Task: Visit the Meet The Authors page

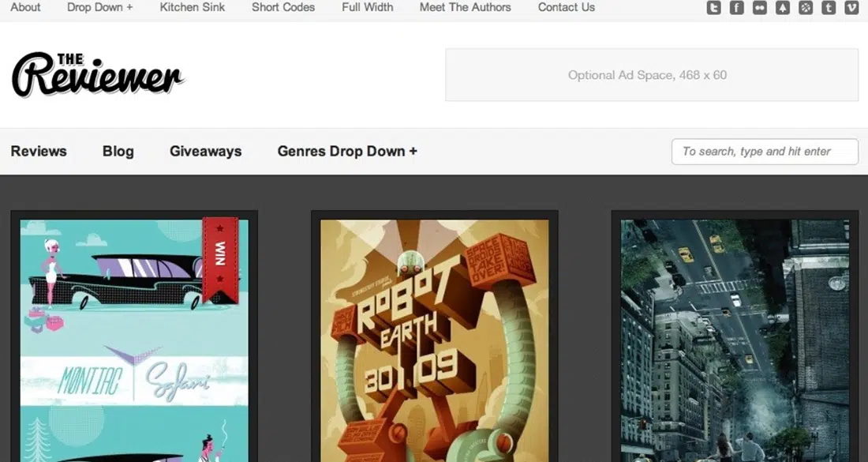Action: click(465, 7)
